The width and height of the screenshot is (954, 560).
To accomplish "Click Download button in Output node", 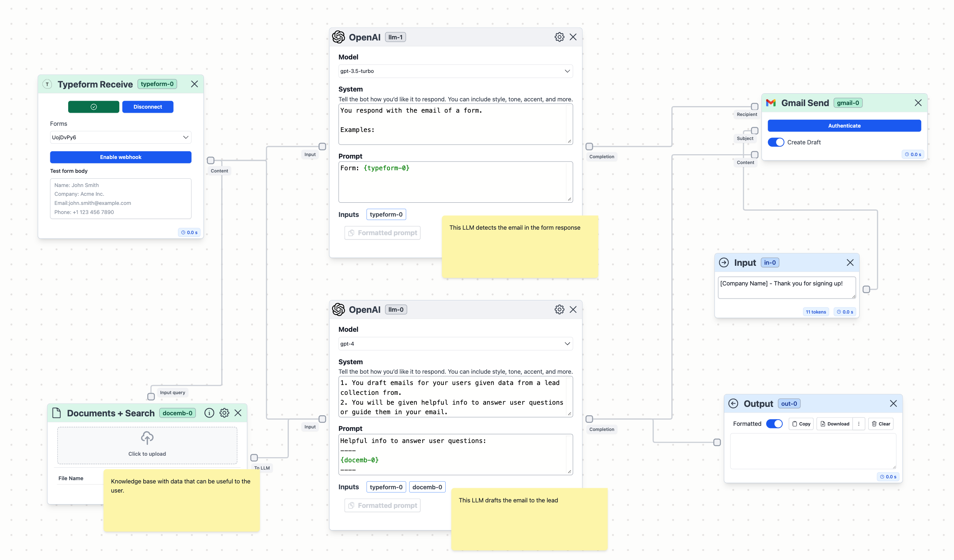I will (x=834, y=424).
